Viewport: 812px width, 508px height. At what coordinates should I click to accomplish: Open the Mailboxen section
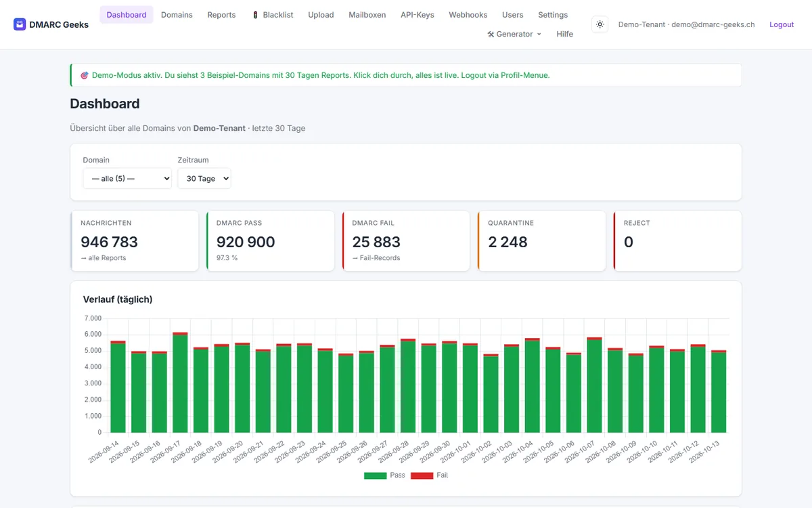pyautogui.click(x=367, y=15)
